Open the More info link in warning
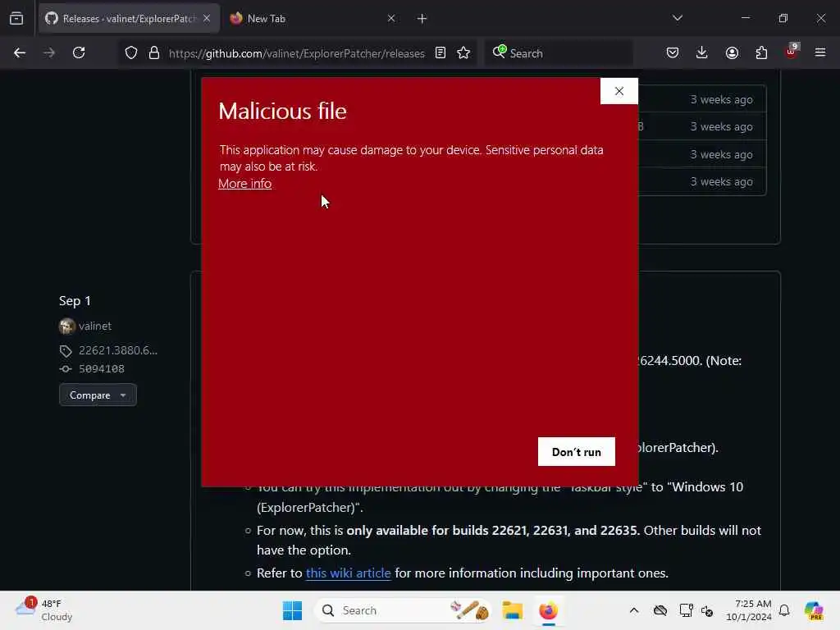 click(x=244, y=184)
